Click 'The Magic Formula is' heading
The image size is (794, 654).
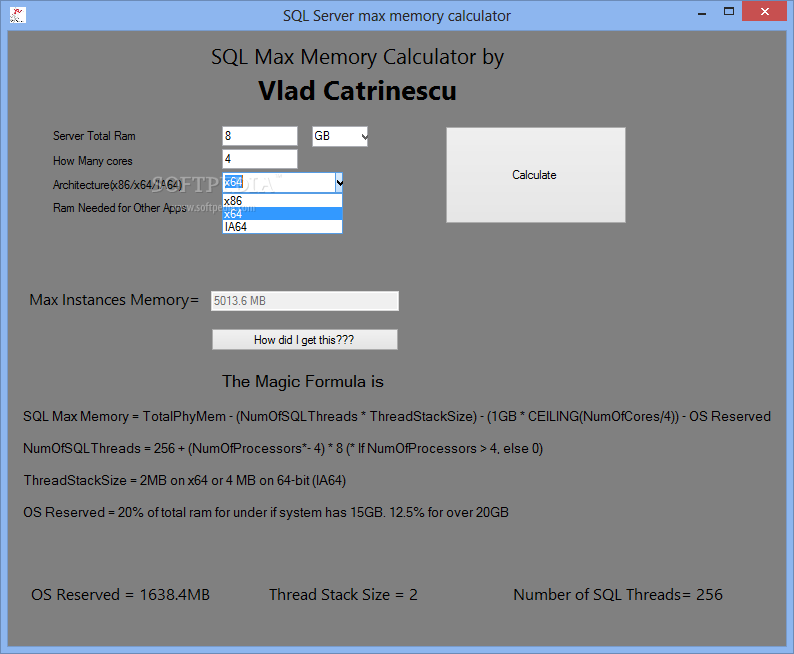click(303, 381)
